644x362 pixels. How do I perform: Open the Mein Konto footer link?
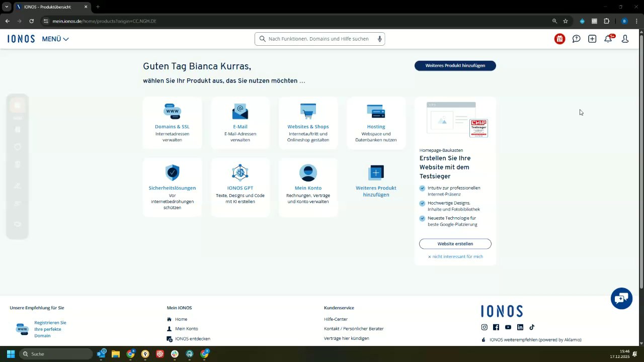187,329
